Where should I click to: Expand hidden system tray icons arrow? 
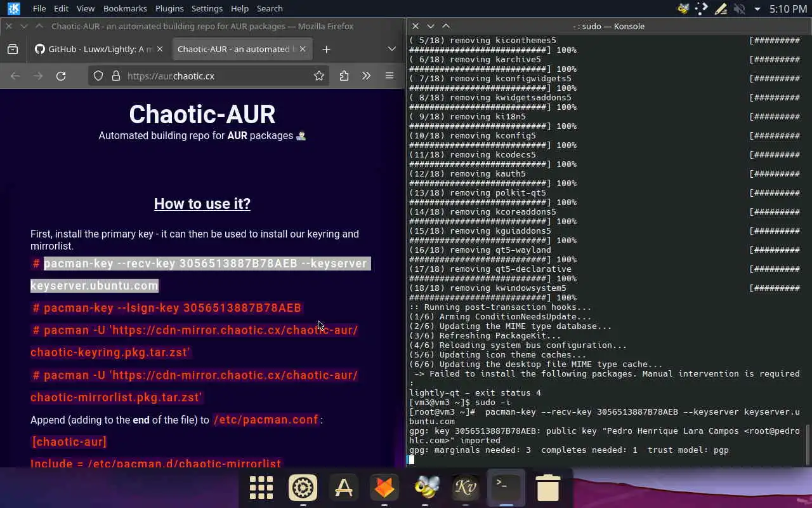(757, 9)
